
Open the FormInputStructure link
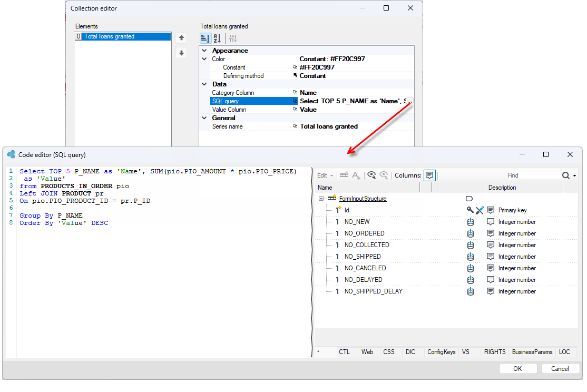coord(363,199)
